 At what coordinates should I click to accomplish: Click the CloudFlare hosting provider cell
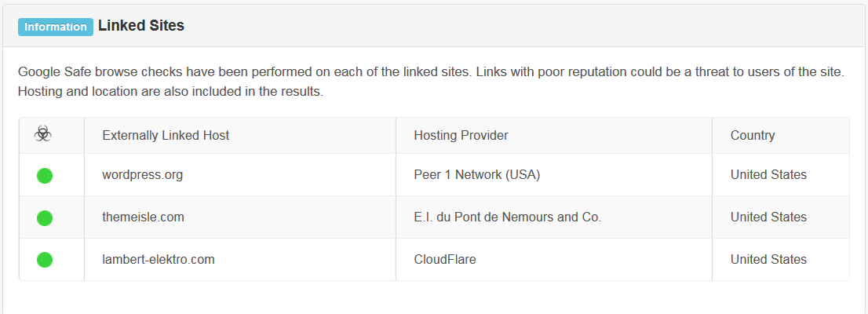pyautogui.click(x=444, y=260)
